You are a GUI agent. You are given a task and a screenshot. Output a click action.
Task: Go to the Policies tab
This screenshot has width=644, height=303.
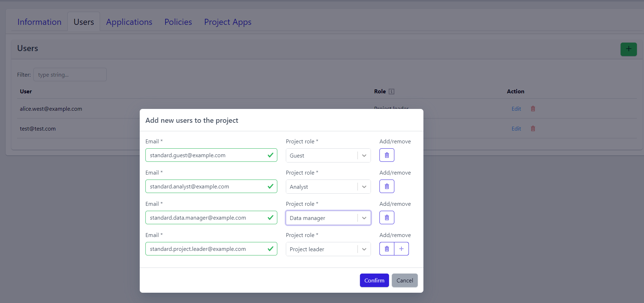pyautogui.click(x=178, y=22)
